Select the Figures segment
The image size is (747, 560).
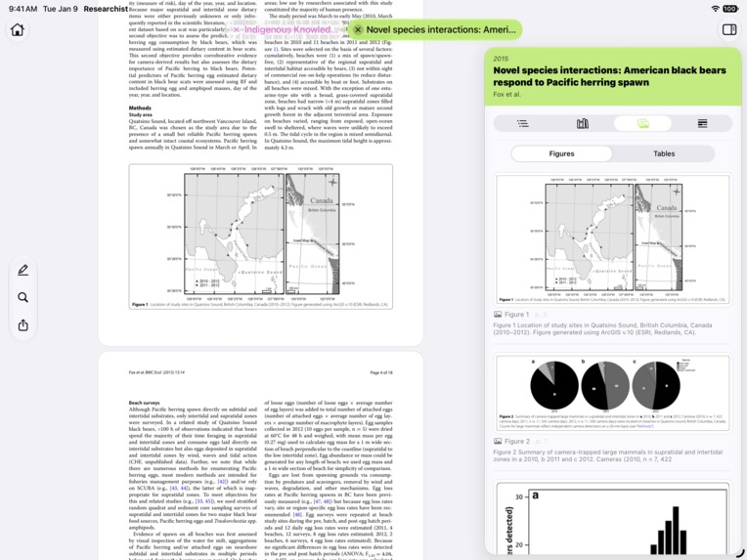click(x=561, y=153)
